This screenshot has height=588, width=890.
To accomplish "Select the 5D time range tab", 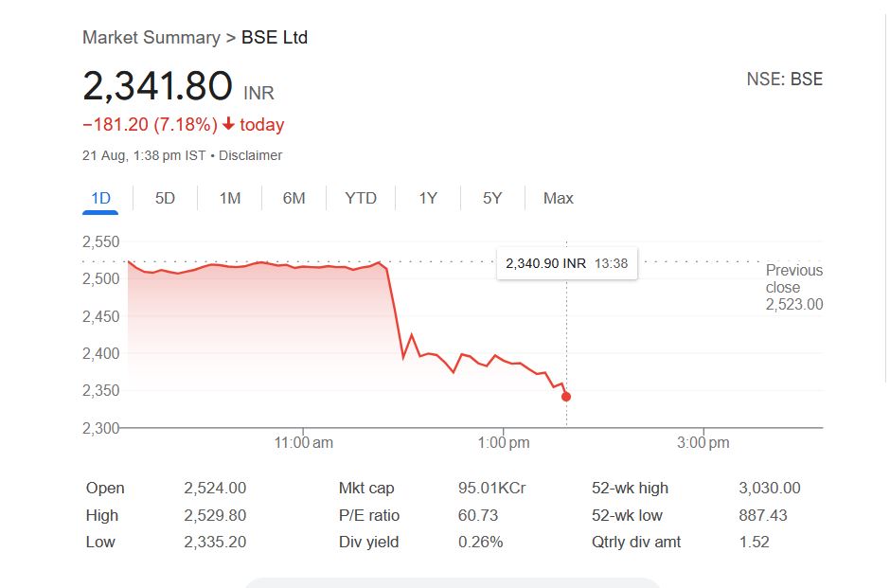I will point(165,198).
